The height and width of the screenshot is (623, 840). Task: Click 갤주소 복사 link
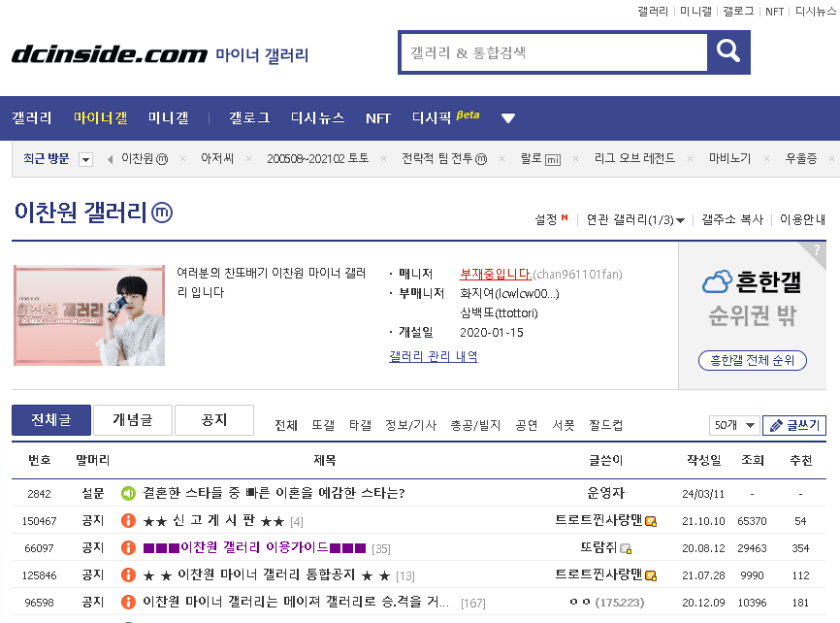coord(732,220)
